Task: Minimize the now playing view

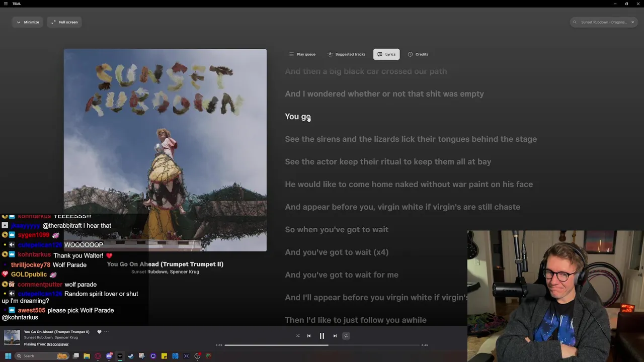Action: coord(28,22)
